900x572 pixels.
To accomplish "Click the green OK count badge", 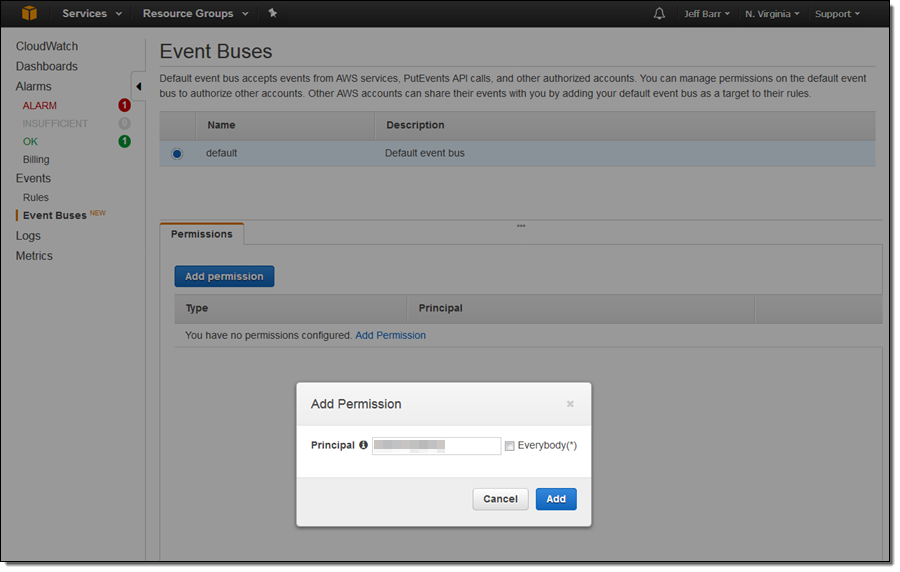I will coord(124,141).
